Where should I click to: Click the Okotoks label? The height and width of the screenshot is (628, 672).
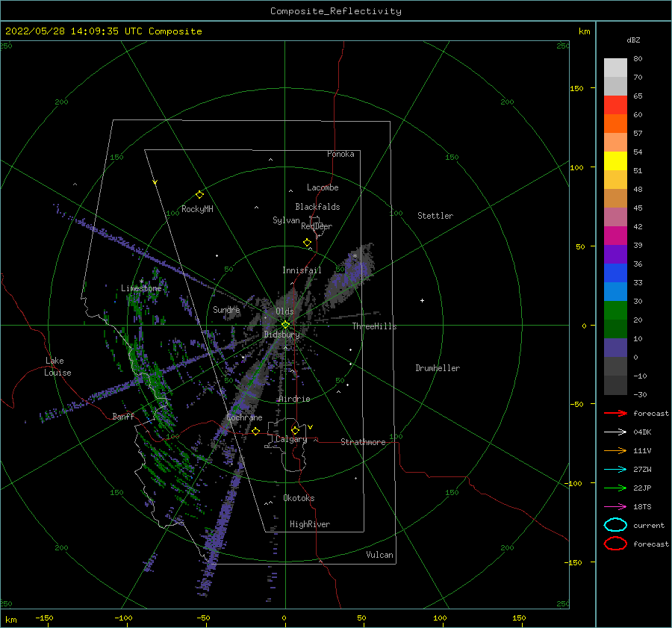point(299,498)
